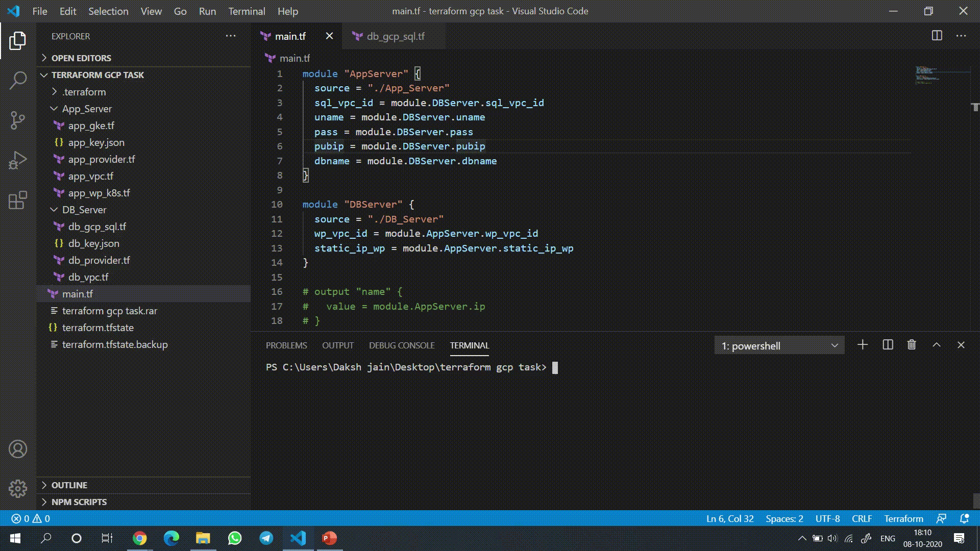This screenshot has width=980, height=551.
Task: Change cursor position Ln 6, Col 32
Action: [730, 518]
